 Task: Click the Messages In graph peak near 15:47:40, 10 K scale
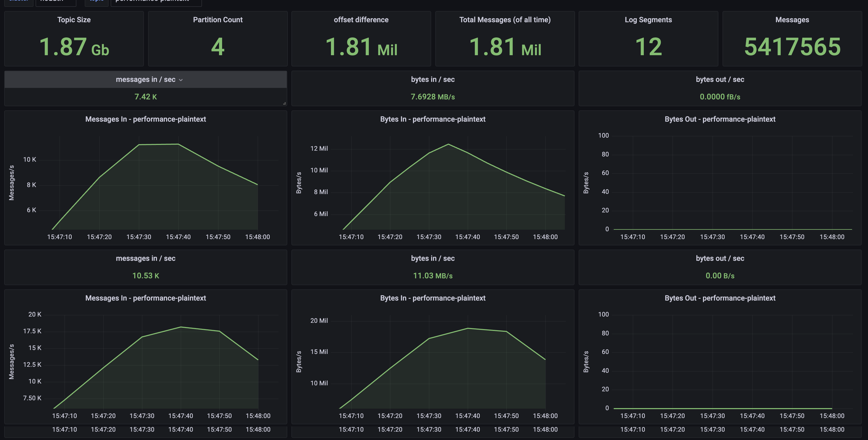pos(178,144)
